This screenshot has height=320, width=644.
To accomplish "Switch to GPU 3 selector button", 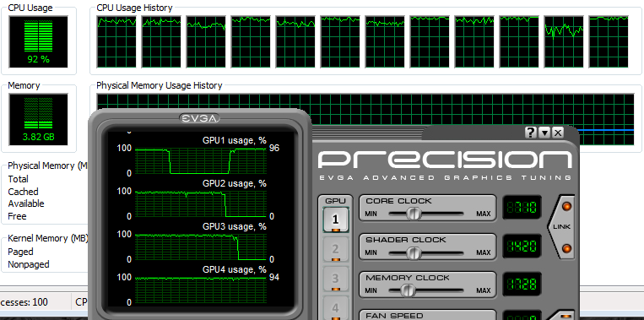I will pos(336,279).
